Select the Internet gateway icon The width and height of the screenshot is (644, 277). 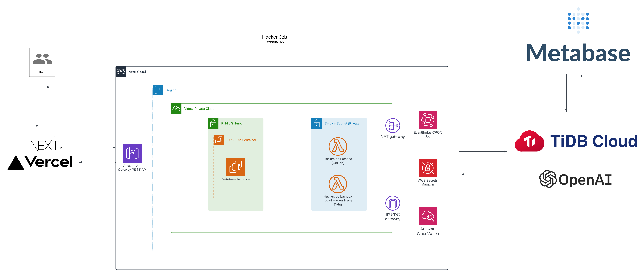pos(393,203)
